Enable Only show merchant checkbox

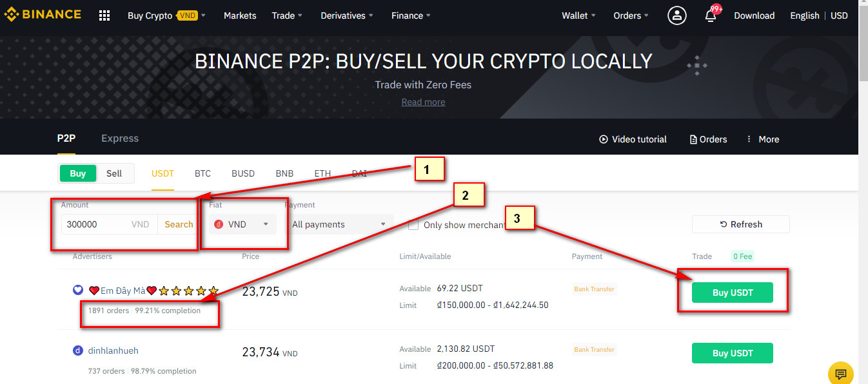coord(413,225)
